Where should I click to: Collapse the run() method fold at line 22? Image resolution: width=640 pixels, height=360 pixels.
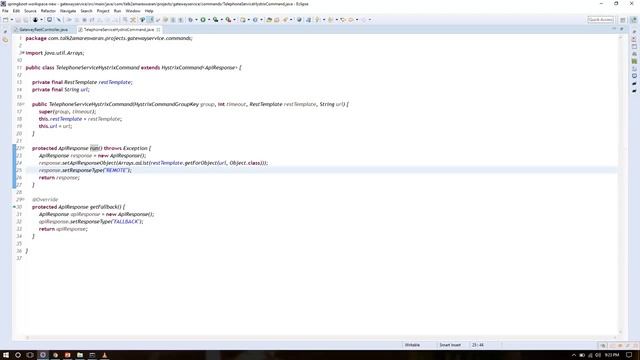(23, 148)
